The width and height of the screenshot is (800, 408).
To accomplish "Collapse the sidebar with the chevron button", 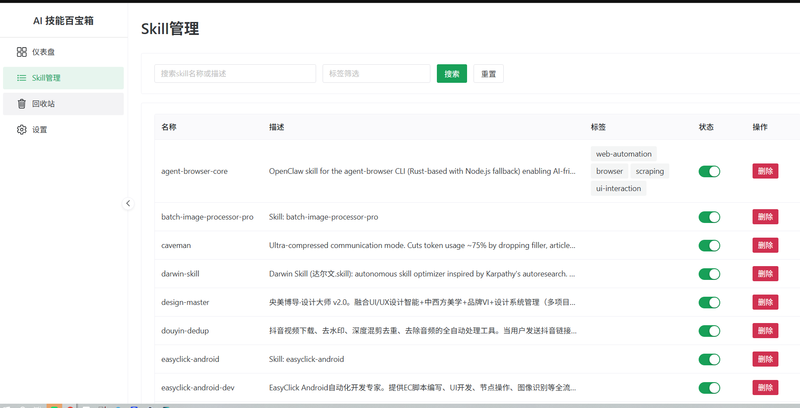I will coord(128,203).
